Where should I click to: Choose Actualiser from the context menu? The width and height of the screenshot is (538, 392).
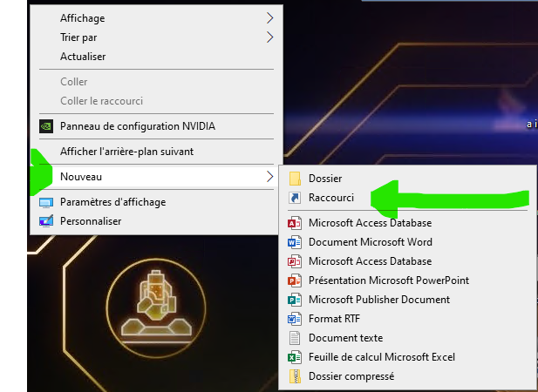click(83, 56)
